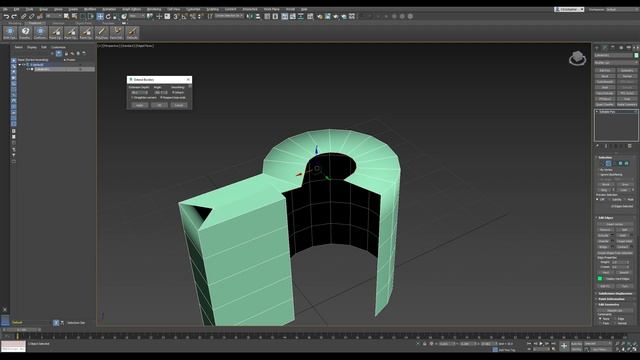The width and height of the screenshot is (640, 360).
Task: Click the Defaults ribbon button
Action: (x=132, y=33)
